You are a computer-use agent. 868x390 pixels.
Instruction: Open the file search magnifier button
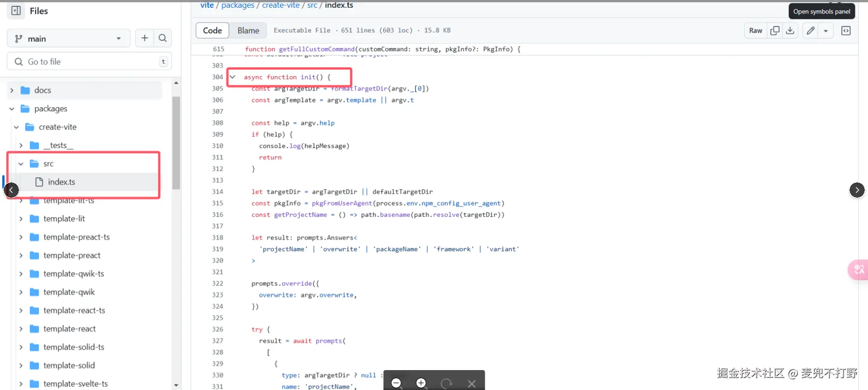pos(163,38)
